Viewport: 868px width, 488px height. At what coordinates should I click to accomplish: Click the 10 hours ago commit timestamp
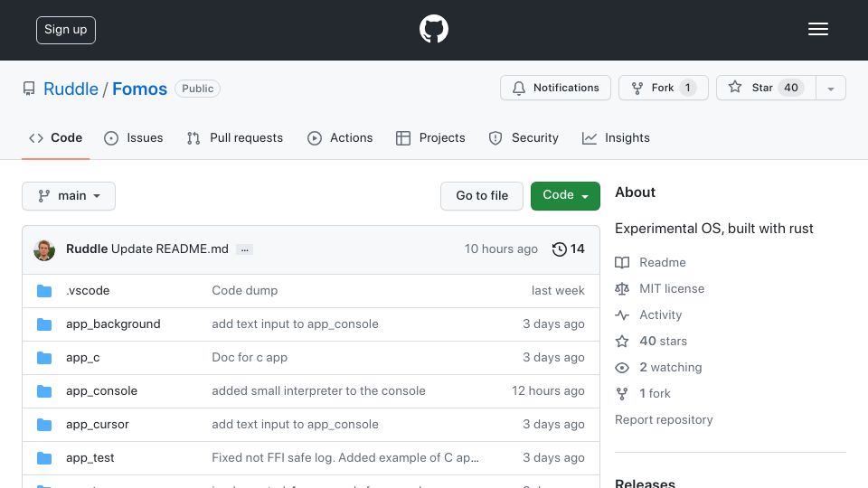click(x=501, y=249)
